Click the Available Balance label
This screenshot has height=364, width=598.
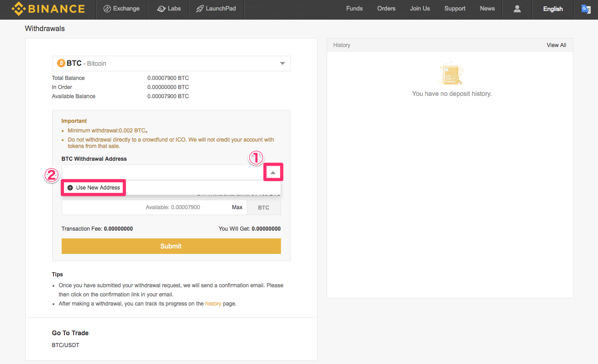74,96
